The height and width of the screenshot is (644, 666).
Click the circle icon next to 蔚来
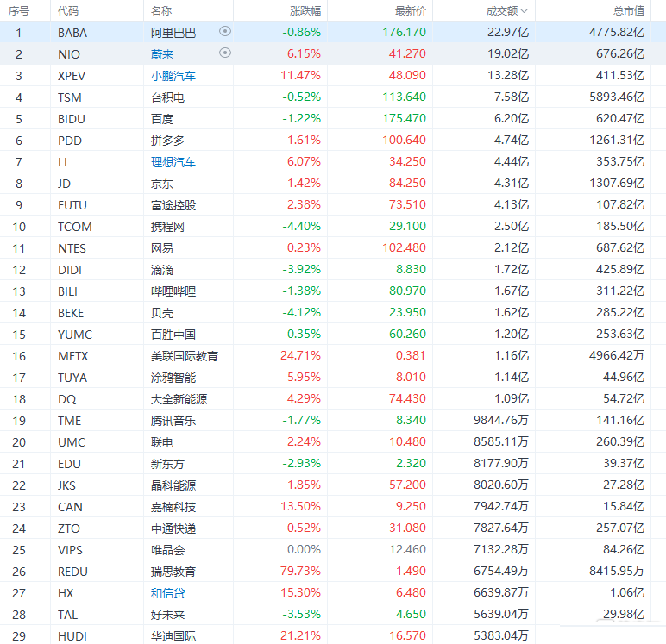point(225,53)
